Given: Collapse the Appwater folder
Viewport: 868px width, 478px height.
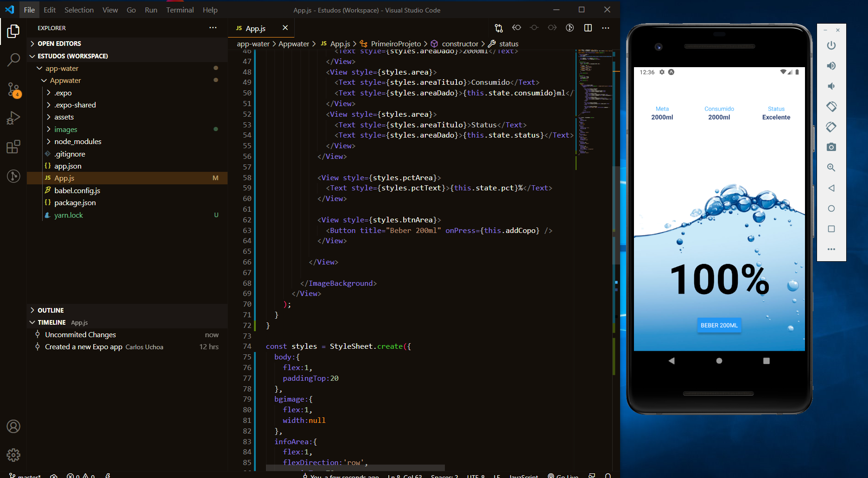Looking at the screenshot, I should coord(127,81).
